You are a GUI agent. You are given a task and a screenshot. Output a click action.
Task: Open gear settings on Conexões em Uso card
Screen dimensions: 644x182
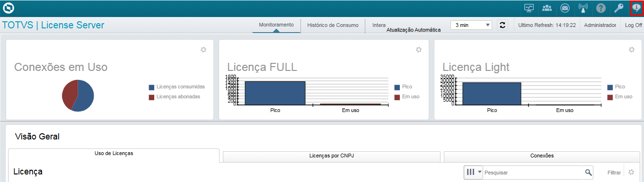(x=203, y=50)
